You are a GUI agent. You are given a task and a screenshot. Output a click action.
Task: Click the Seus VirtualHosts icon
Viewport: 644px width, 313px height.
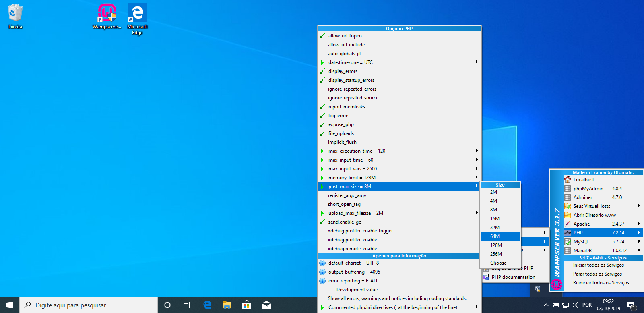point(568,206)
